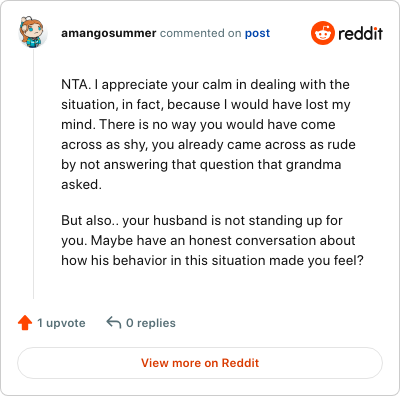Click the "1 upvote" count label
The image size is (400, 396).
tap(61, 323)
